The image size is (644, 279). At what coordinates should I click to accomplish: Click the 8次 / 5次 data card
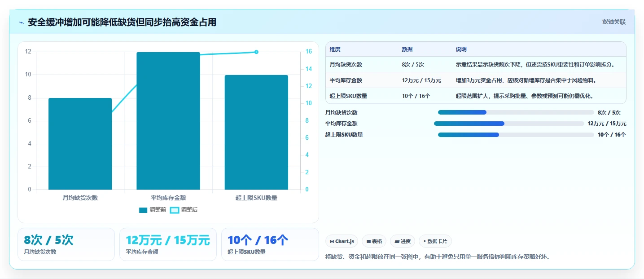[66, 244]
